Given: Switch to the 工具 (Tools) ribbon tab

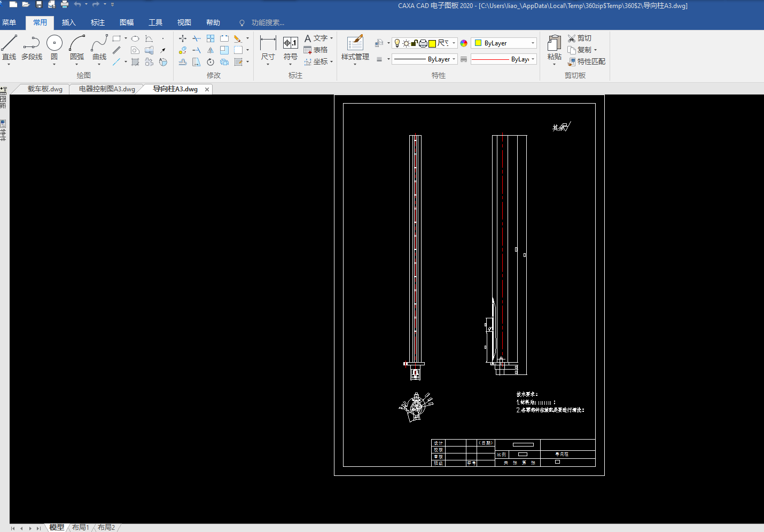Looking at the screenshot, I should [155, 22].
